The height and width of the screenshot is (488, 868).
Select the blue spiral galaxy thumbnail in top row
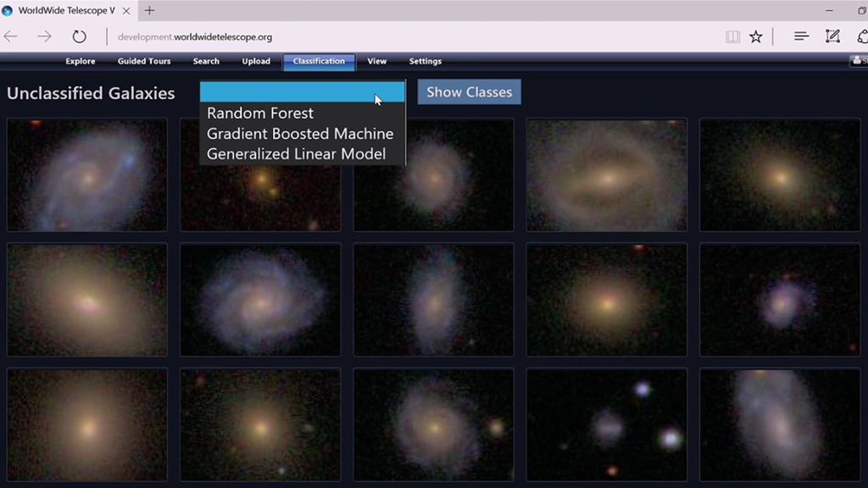click(x=87, y=175)
